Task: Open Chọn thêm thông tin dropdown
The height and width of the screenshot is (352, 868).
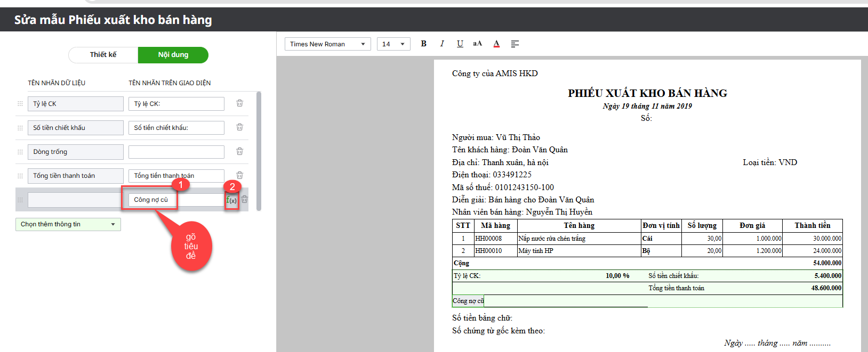Action: (68, 224)
